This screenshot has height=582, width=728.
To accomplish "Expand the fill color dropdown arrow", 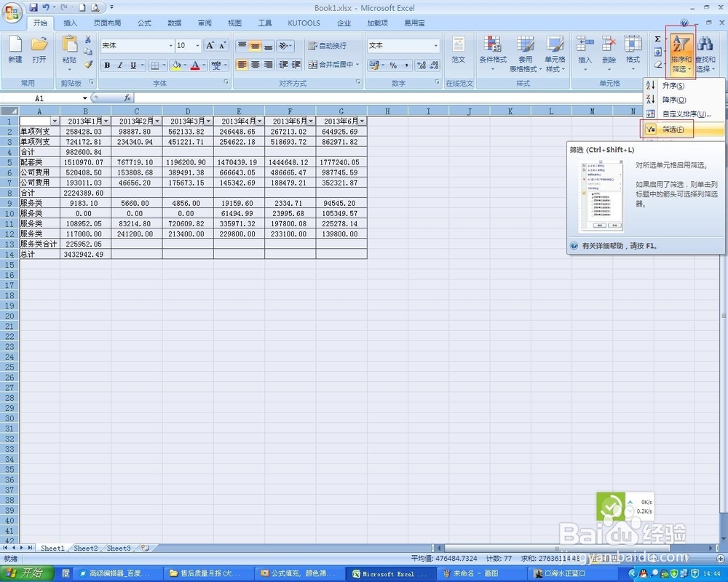I will coord(186,65).
